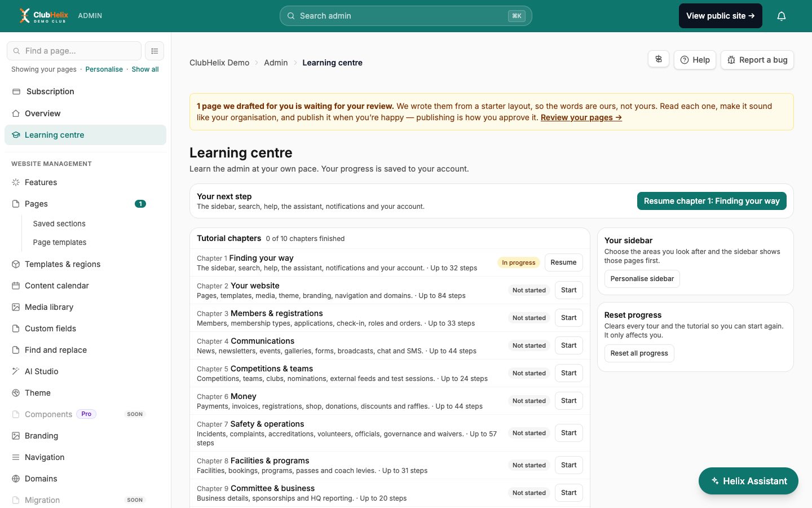This screenshot has height=508, width=812.
Task: Click the Theme palette icon in sidebar
Action: (x=16, y=393)
